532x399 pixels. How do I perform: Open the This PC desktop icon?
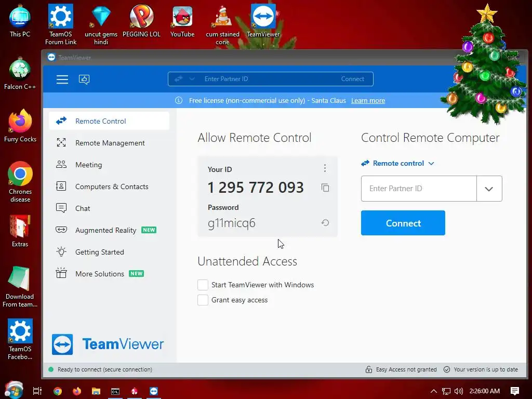coord(20,20)
